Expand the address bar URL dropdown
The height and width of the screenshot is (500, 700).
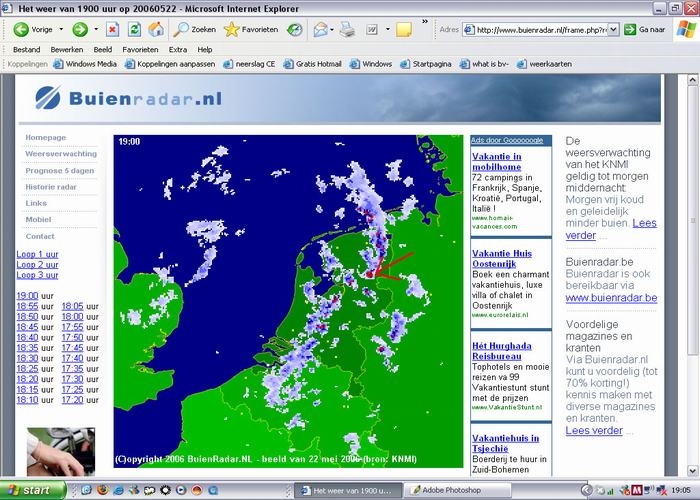(612, 29)
